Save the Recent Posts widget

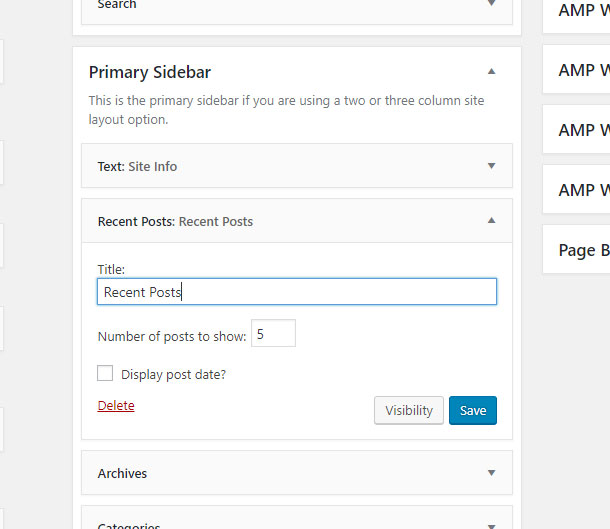(x=473, y=410)
